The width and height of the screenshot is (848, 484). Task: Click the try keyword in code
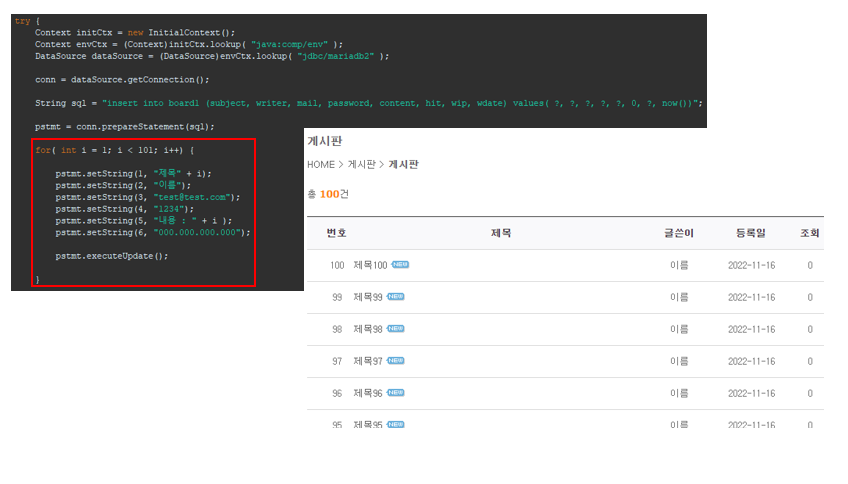[22, 21]
